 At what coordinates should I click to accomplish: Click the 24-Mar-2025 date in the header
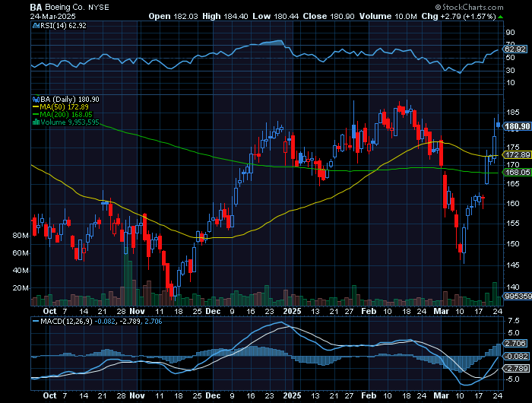[x=52, y=16]
